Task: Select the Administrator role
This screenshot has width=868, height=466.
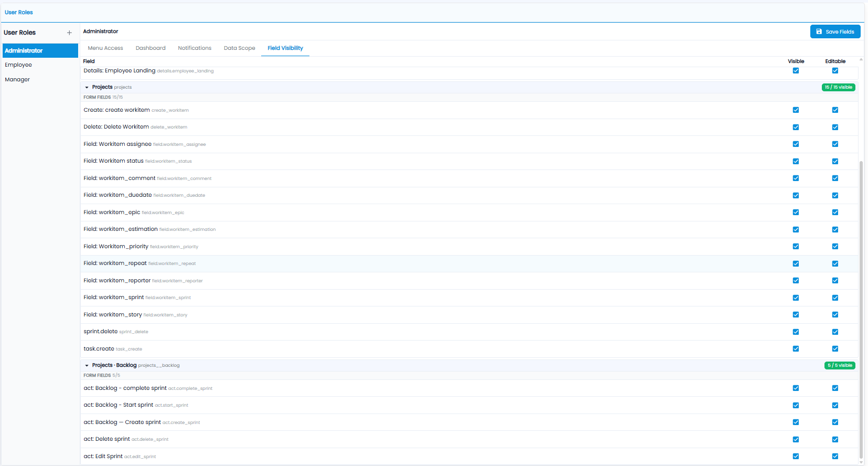Action: [40, 50]
